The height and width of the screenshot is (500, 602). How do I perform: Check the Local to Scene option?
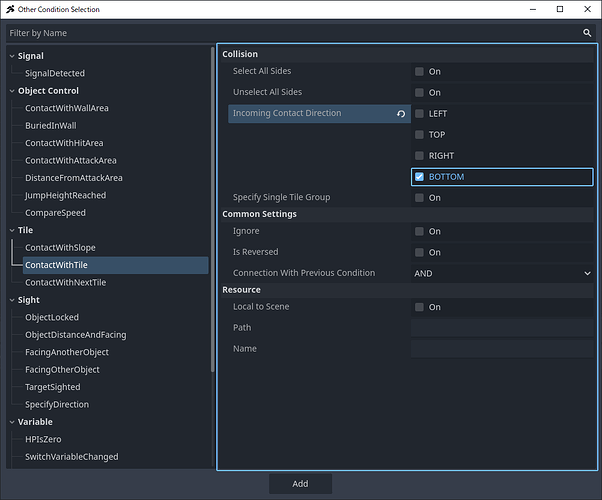[419, 307]
